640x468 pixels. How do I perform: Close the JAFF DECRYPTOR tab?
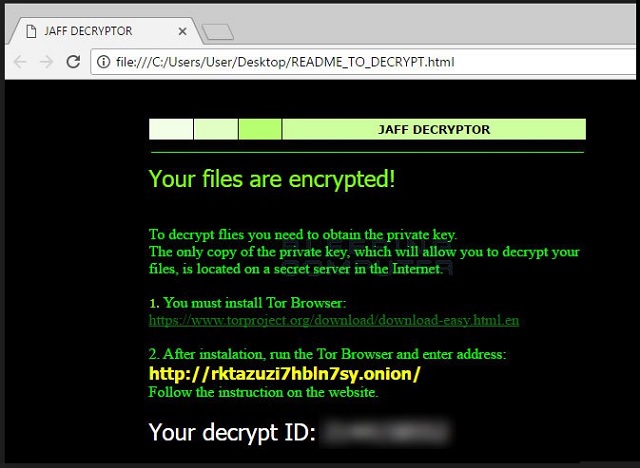(x=183, y=31)
